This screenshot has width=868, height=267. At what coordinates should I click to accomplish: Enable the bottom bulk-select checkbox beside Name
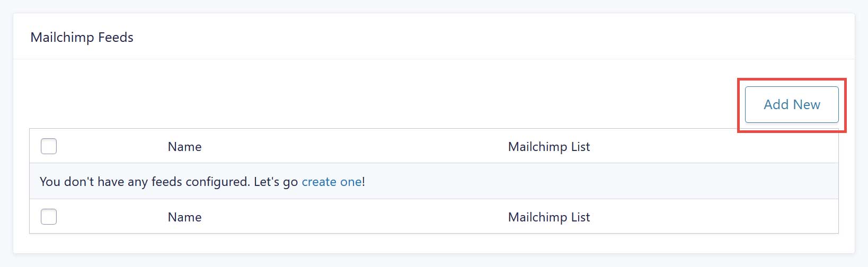tap(49, 217)
